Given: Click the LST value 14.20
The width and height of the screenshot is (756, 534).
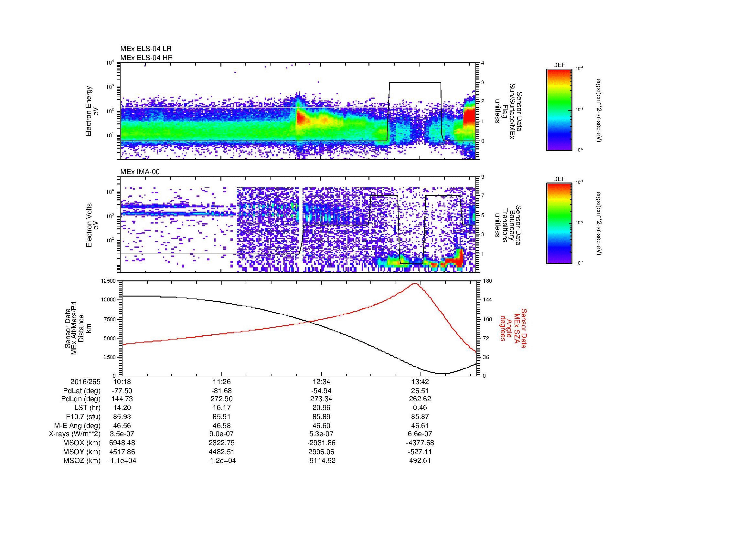Looking at the screenshot, I should click(x=122, y=408).
